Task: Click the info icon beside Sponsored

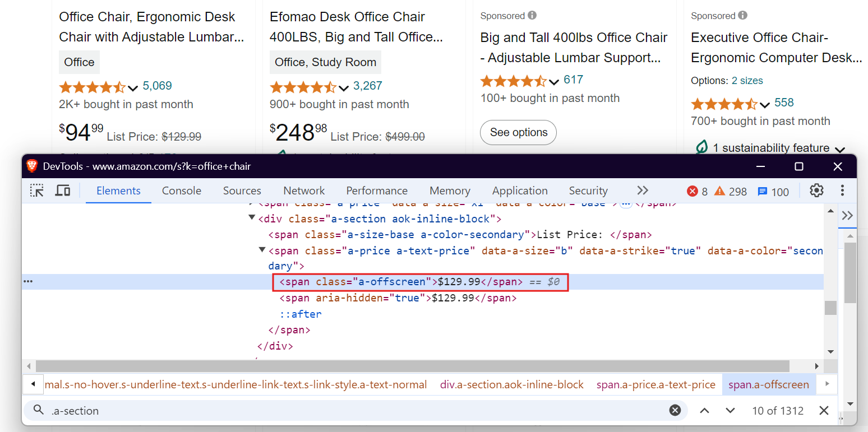Action: [531, 15]
